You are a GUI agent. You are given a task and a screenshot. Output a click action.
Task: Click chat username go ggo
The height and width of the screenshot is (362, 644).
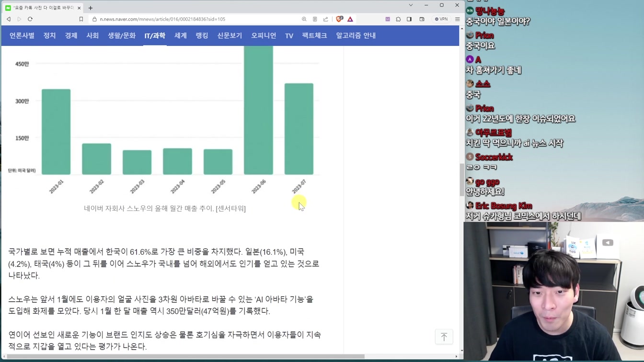(487, 182)
